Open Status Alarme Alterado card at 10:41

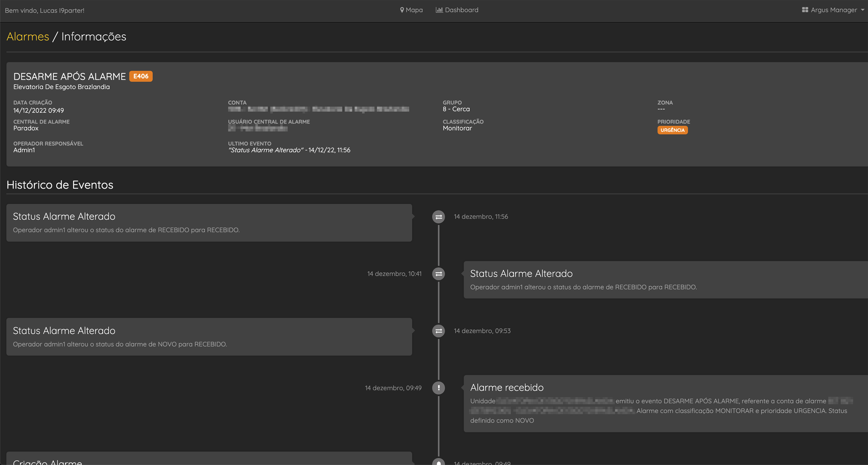[665, 280]
